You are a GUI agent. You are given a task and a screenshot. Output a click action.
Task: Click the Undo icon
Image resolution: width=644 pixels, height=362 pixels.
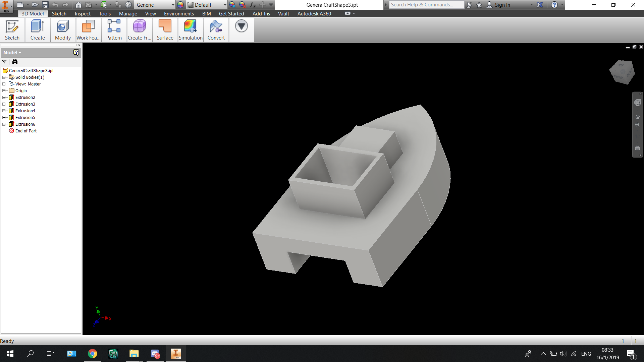(55, 5)
